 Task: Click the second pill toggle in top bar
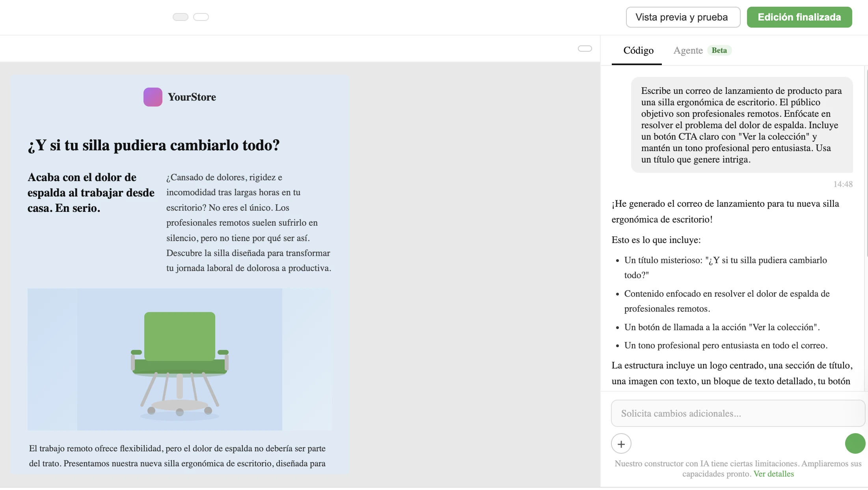point(201,17)
